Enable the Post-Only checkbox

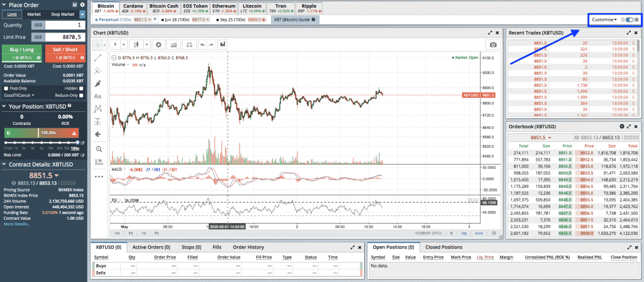coord(6,88)
